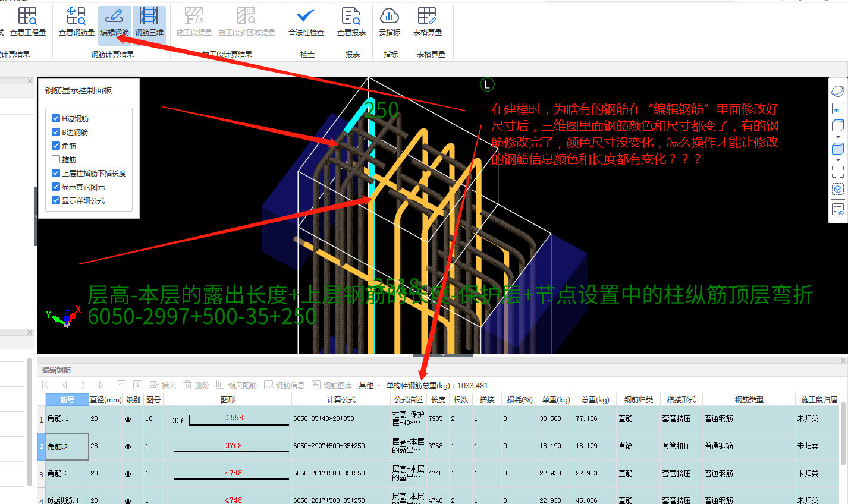Screen dimensions: 848x504
Task: Close the lower left side panel
Action: point(30,332)
